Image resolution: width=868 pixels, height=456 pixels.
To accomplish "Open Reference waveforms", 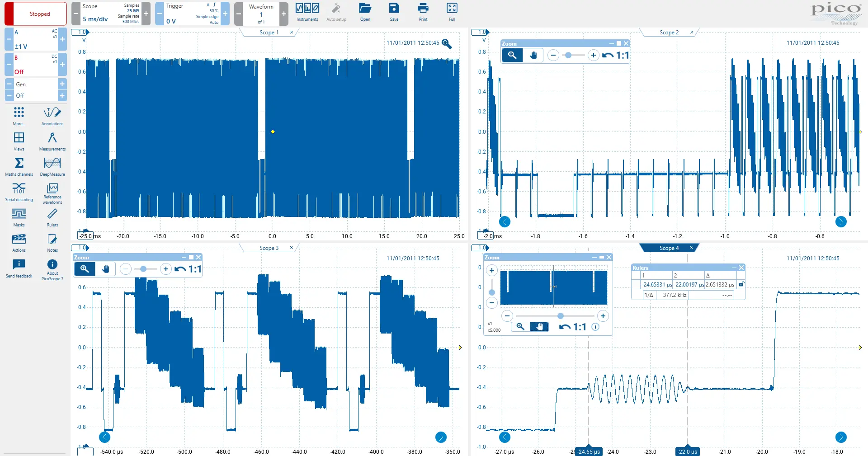I will click(52, 193).
